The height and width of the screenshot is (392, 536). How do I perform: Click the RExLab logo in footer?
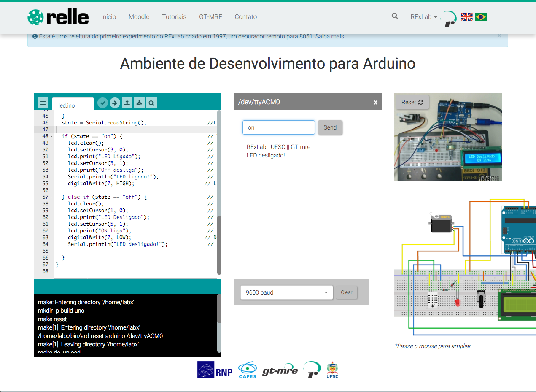coord(312,370)
